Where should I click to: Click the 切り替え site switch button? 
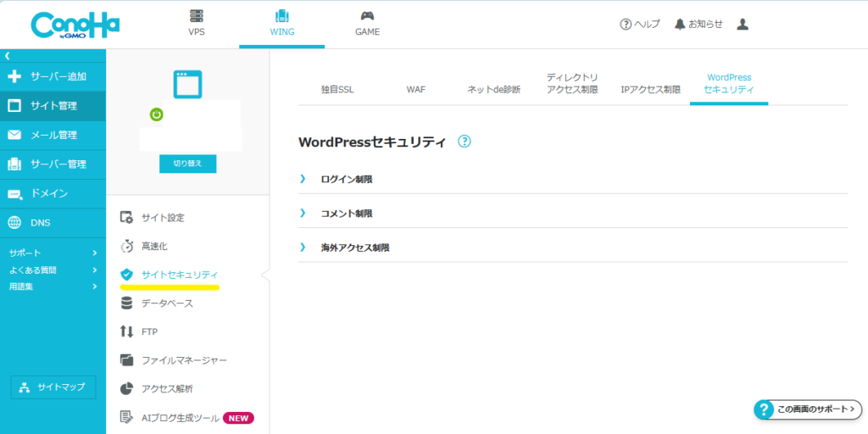click(187, 164)
